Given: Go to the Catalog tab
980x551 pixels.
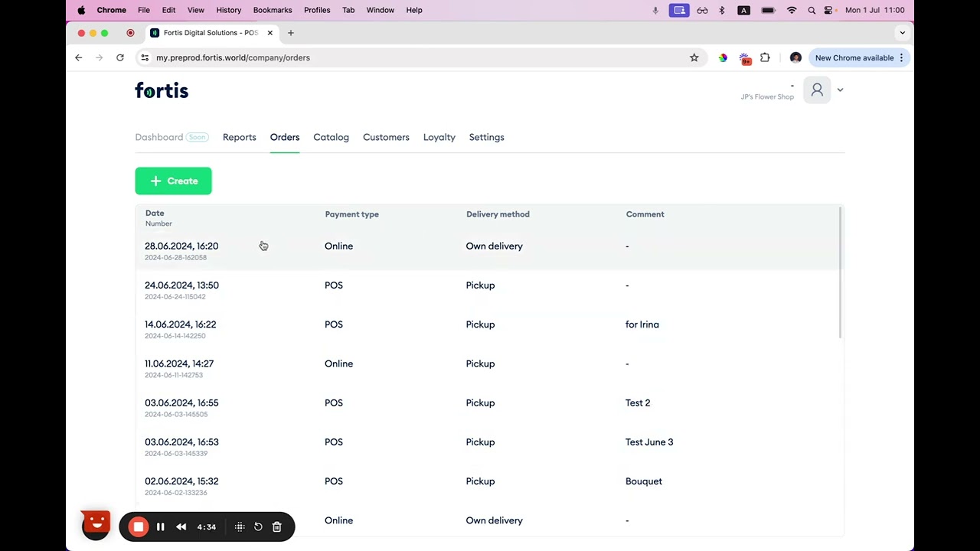Looking at the screenshot, I should click(331, 137).
